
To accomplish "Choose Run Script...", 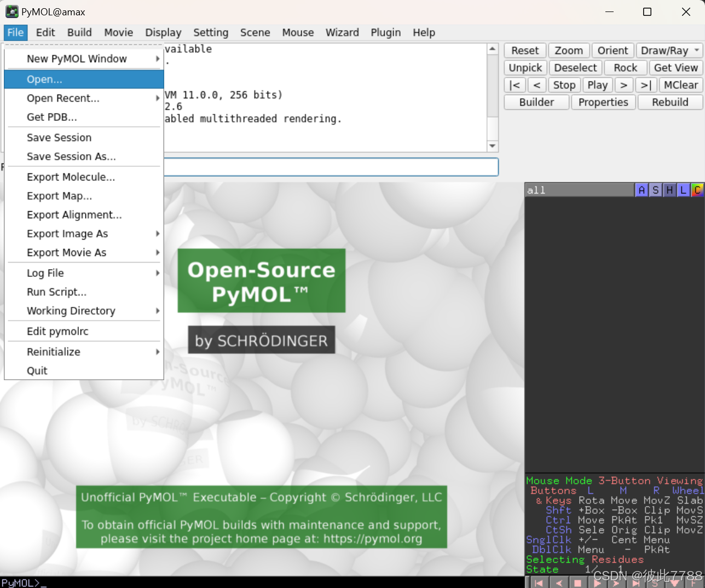I will (84, 292).
